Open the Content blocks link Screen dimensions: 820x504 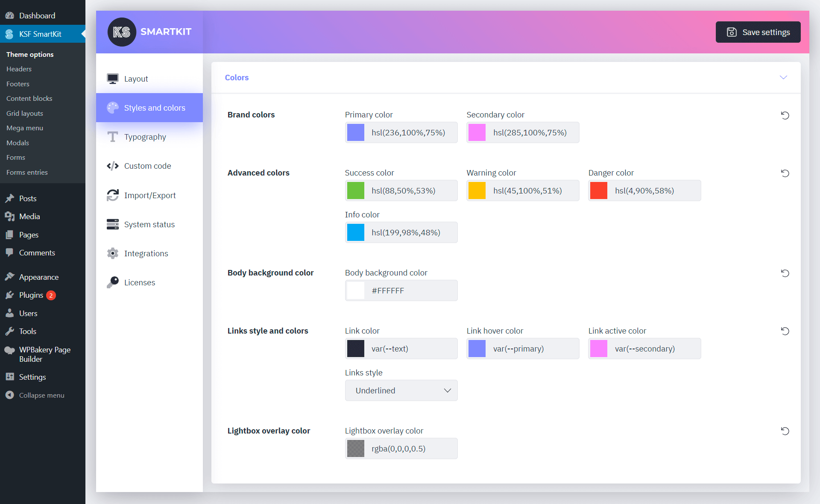point(29,99)
